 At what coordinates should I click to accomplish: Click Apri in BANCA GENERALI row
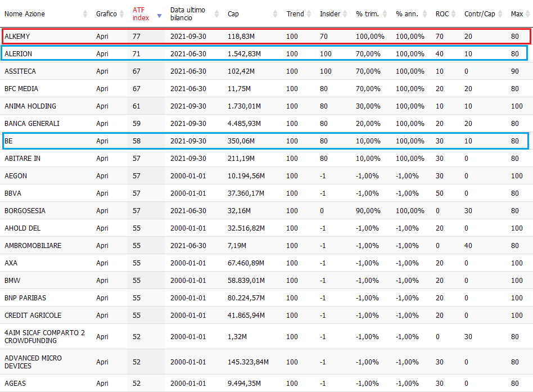(102, 123)
